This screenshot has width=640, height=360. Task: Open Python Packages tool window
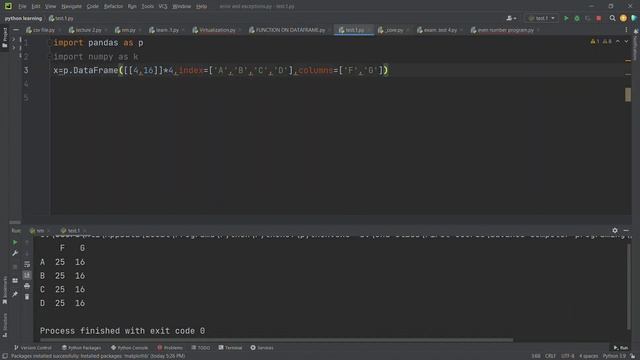(81, 348)
